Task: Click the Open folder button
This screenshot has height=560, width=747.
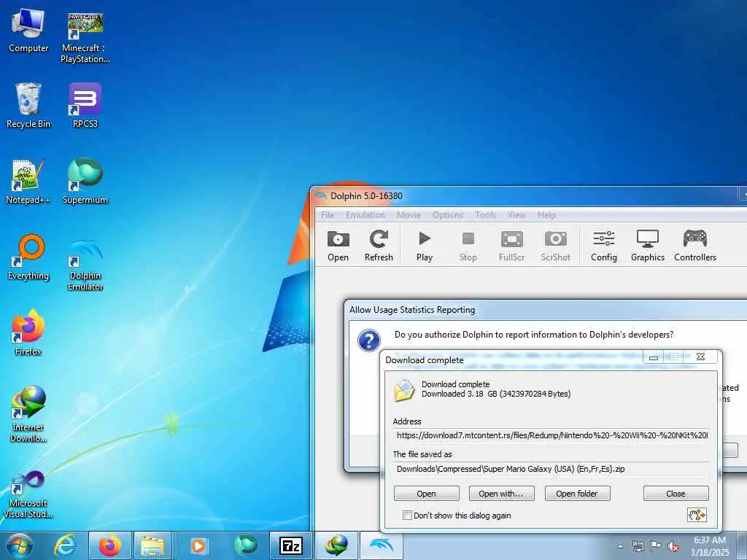Action: pyautogui.click(x=577, y=494)
